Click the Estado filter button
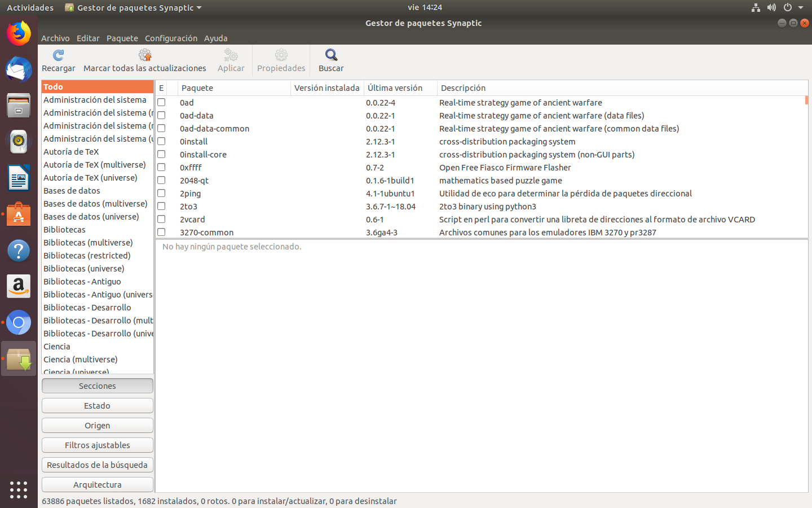The image size is (812, 508). (98, 406)
